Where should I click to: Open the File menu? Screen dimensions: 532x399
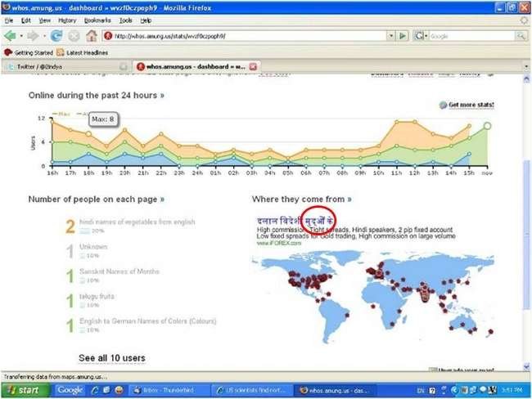8,20
